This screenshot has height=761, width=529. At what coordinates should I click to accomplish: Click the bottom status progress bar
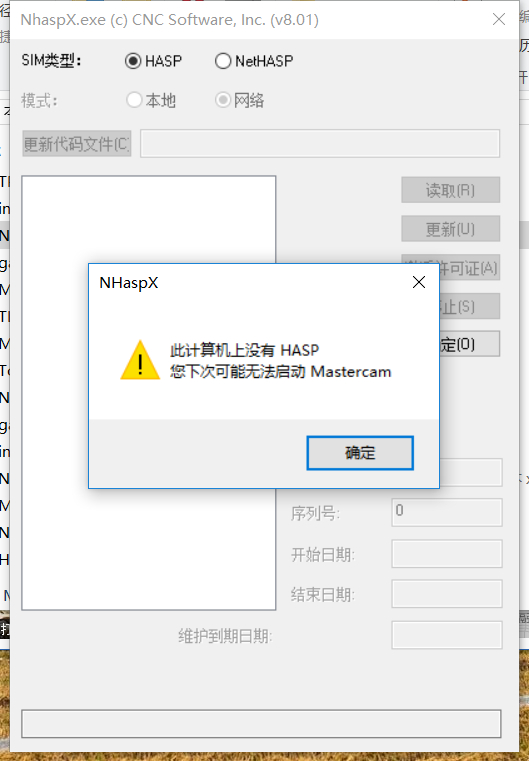[x=261, y=724]
